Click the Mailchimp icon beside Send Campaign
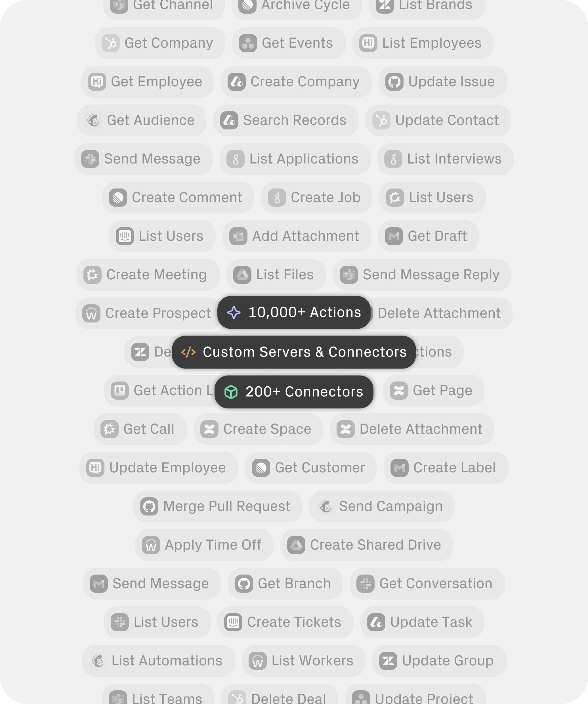Image resolution: width=588 pixels, height=704 pixels. tap(325, 506)
